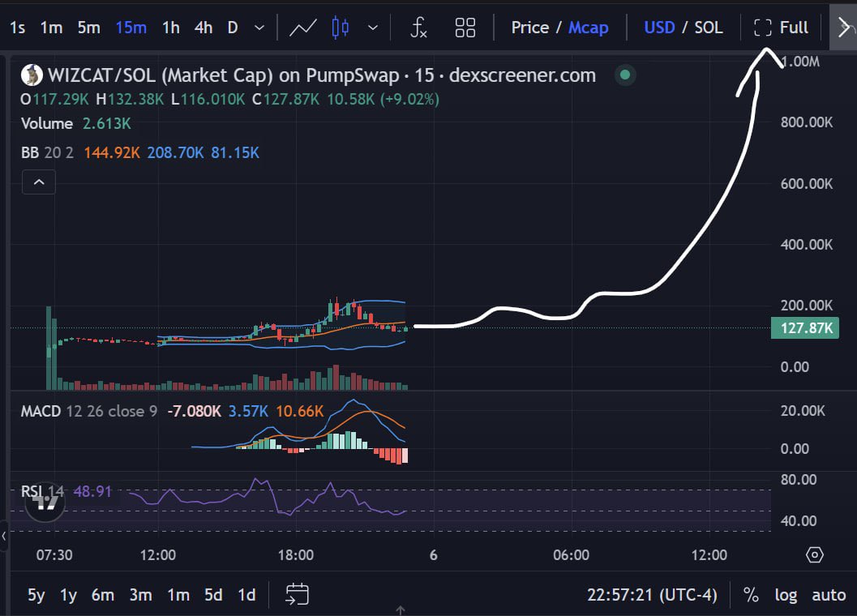This screenshot has width=857, height=616.
Task: Open the chart layout grid
Action: coord(465,28)
